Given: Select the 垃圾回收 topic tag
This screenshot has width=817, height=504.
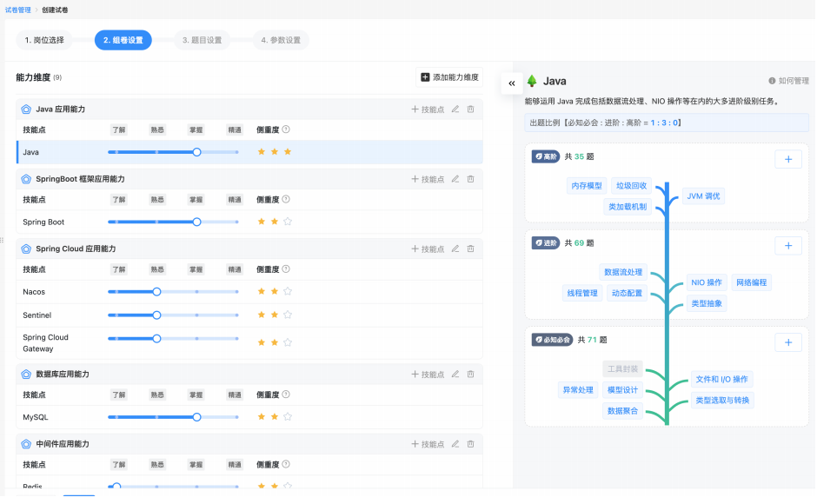Looking at the screenshot, I should pos(632,186).
